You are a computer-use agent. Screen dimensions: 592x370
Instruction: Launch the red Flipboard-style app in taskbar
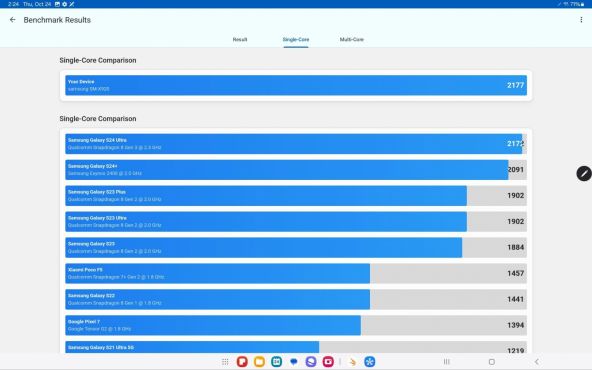(242, 362)
